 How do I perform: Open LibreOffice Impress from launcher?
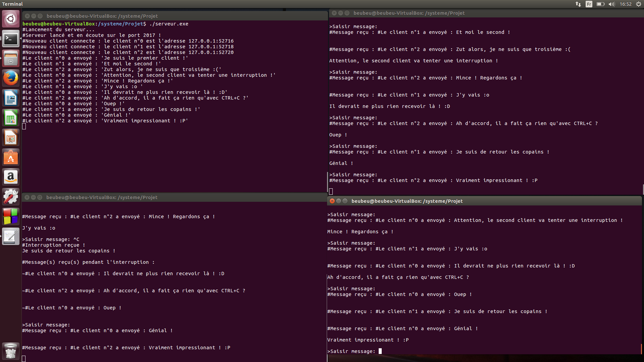click(11, 138)
